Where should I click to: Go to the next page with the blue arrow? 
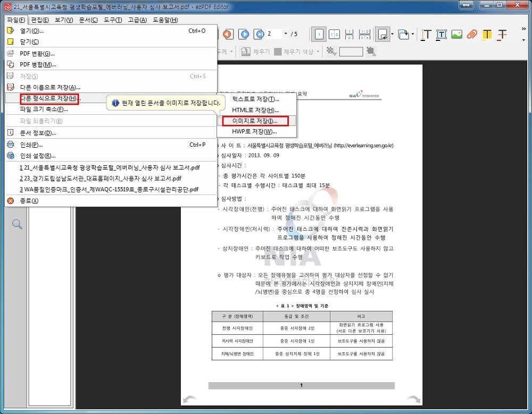coord(244,34)
